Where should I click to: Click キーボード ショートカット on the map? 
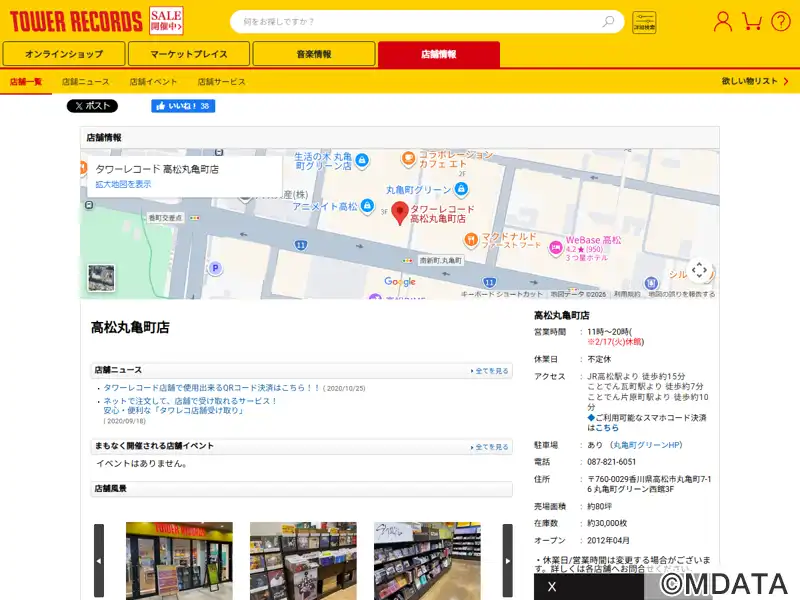(502, 294)
